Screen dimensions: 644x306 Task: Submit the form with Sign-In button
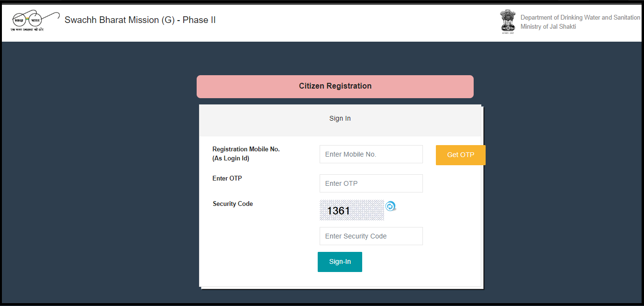[x=340, y=262]
